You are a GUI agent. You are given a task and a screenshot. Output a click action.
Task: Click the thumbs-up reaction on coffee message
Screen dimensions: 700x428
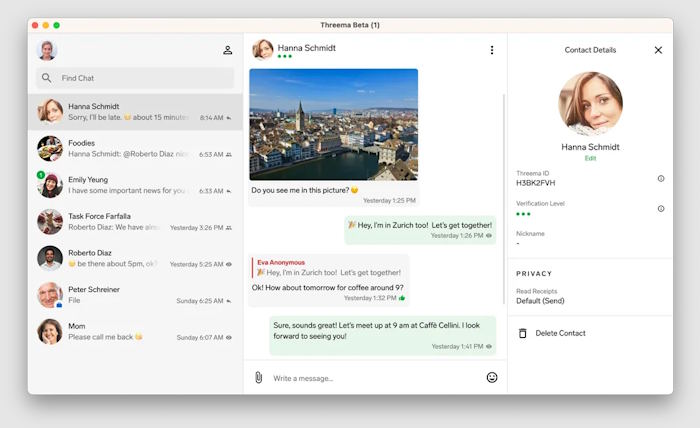click(x=402, y=298)
